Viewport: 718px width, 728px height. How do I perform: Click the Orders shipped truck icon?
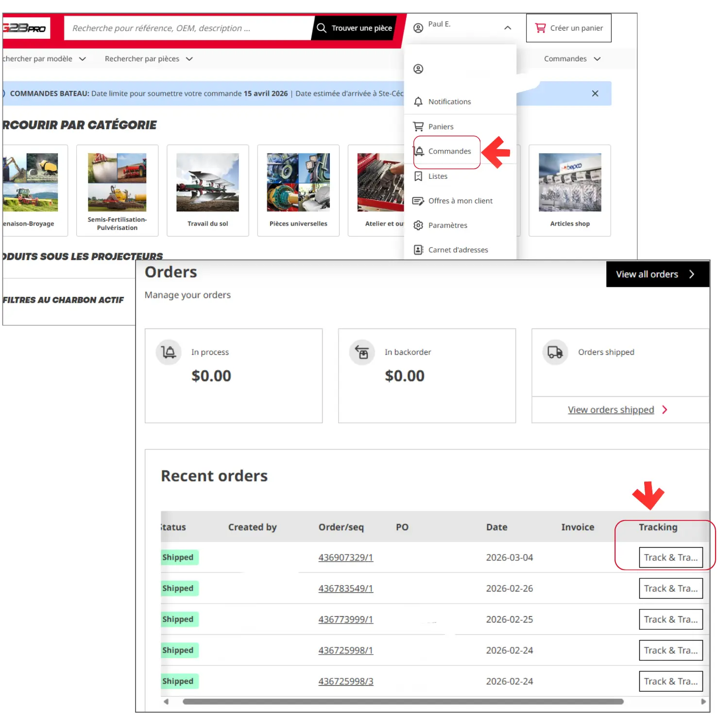pos(555,352)
